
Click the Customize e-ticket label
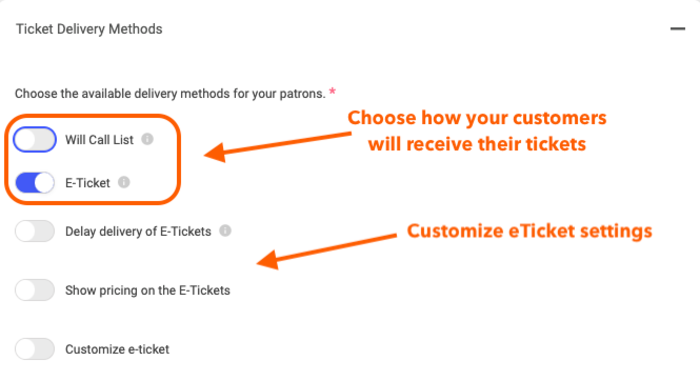click(117, 349)
